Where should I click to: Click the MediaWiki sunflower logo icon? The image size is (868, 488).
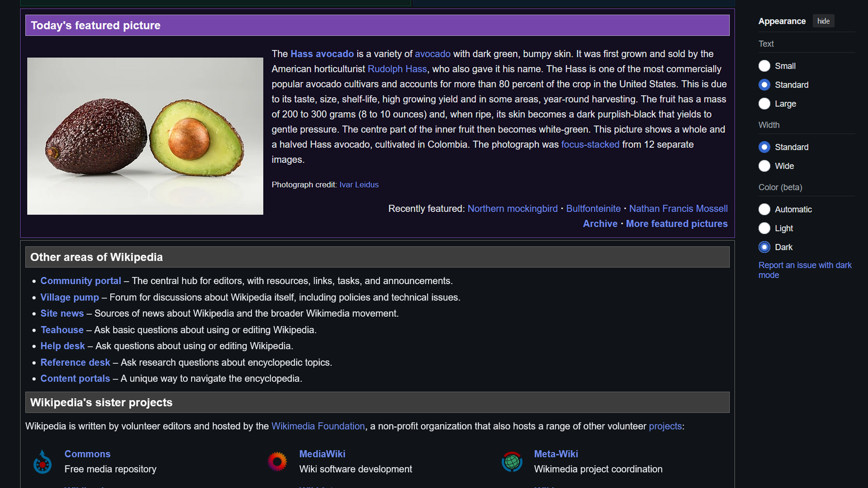click(277, 462)
